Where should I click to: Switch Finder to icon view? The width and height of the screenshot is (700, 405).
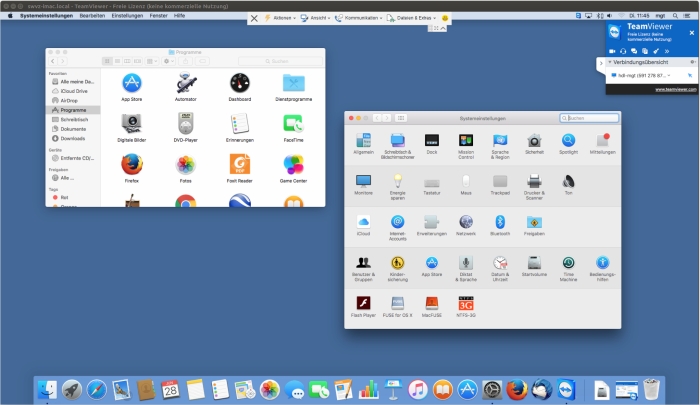(x=107, y=61)
